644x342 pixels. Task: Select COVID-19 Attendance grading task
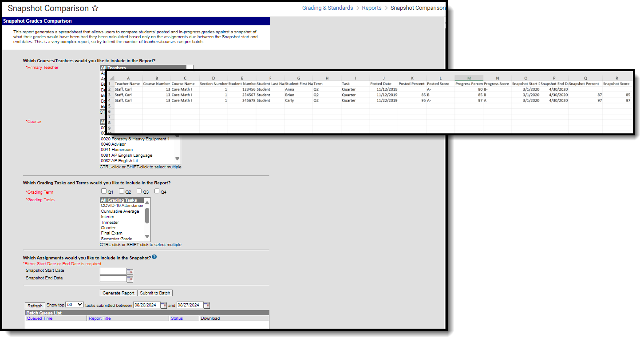pyautogui.click(x=122, y=206)
